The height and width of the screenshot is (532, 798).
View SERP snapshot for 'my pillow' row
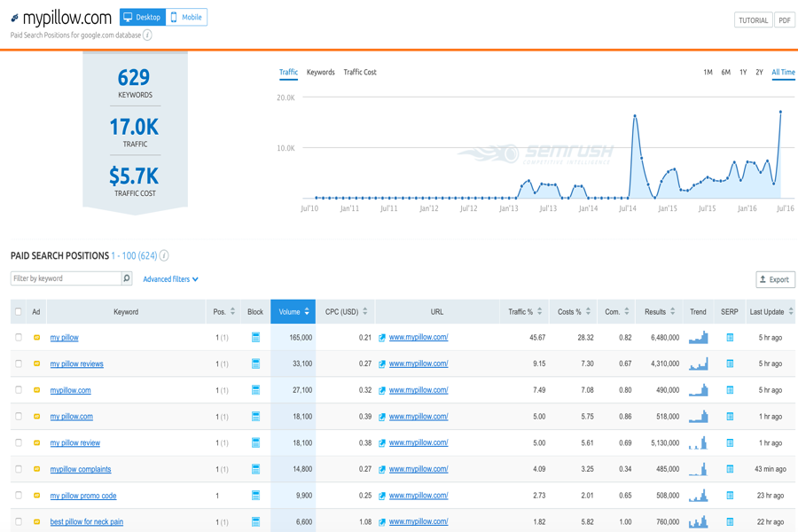(x=730, y=338)
